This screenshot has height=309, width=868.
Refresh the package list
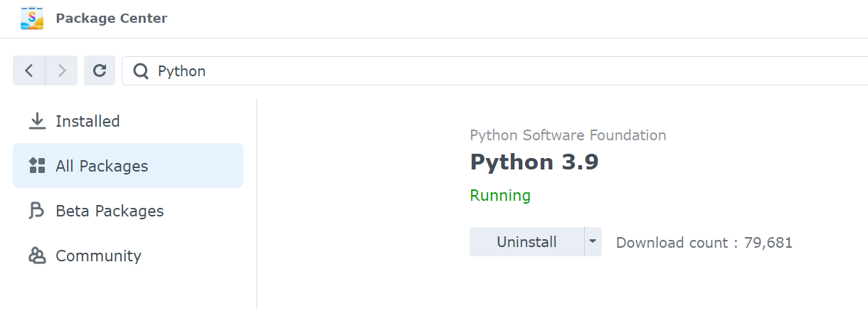click(100, 70)
